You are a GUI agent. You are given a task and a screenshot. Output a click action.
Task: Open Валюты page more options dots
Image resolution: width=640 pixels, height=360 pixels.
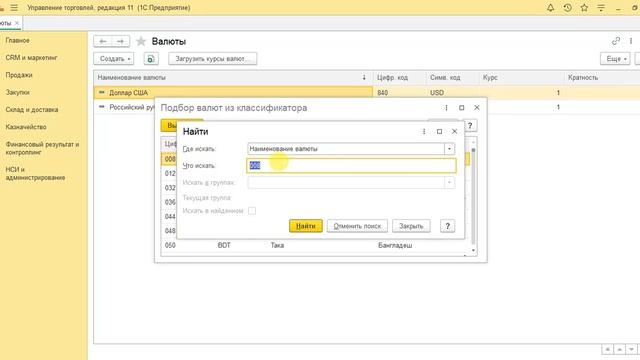631,41
